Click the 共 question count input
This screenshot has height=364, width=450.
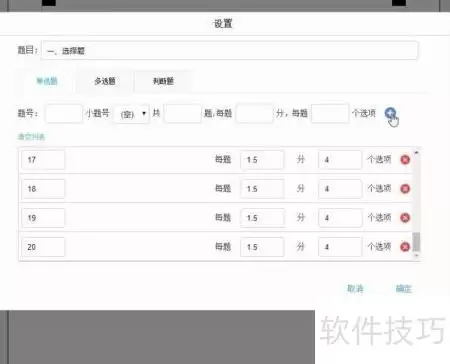(x=183, y=114)
